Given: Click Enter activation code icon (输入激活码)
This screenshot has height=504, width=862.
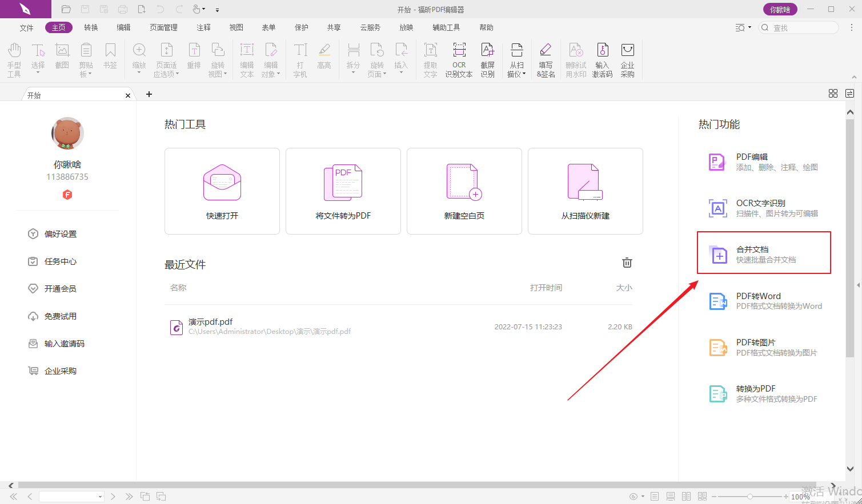Looking at the screenshot, I should (603, 59).
